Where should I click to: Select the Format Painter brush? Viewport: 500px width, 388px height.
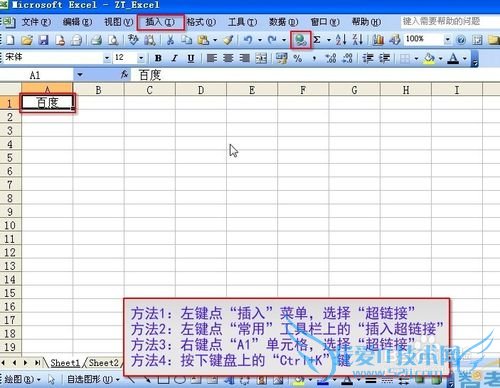pos(228,40)
